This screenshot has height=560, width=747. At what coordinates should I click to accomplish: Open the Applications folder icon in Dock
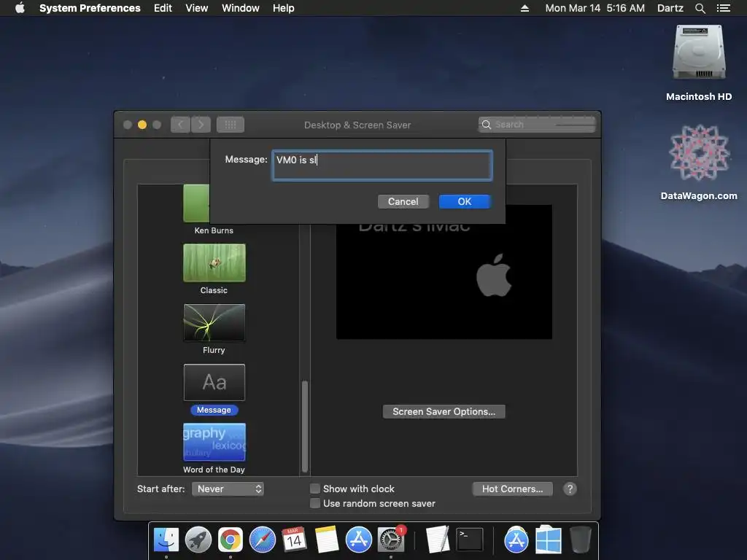coord(516,540)
